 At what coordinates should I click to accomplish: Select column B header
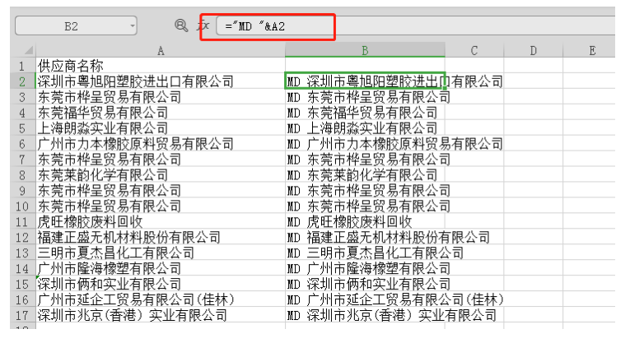point(365,50)
